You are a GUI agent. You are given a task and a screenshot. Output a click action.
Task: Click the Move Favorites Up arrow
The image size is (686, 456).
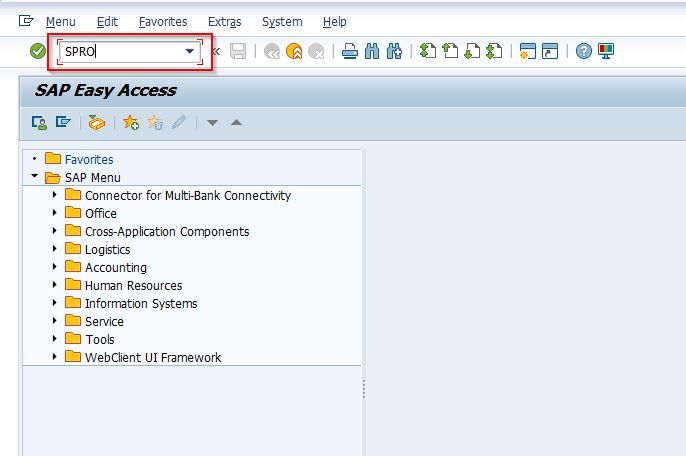pos(236,122)
